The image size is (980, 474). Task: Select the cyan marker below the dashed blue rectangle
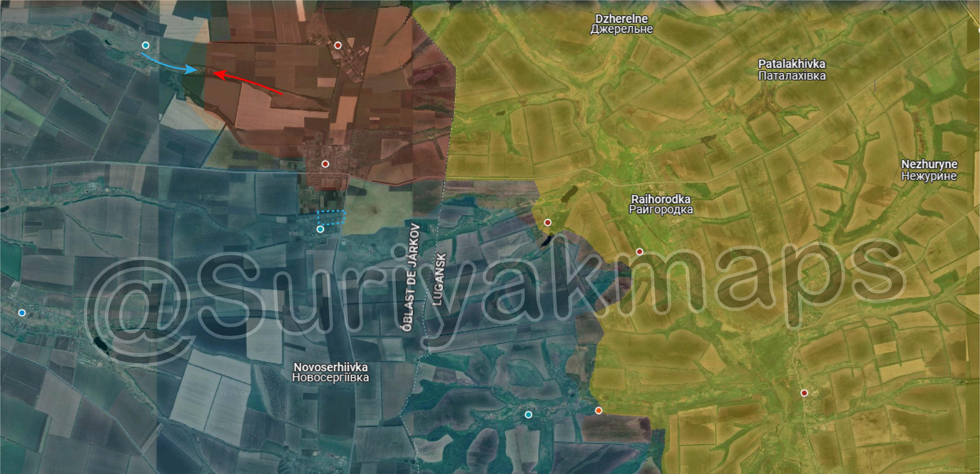(320, 229)
